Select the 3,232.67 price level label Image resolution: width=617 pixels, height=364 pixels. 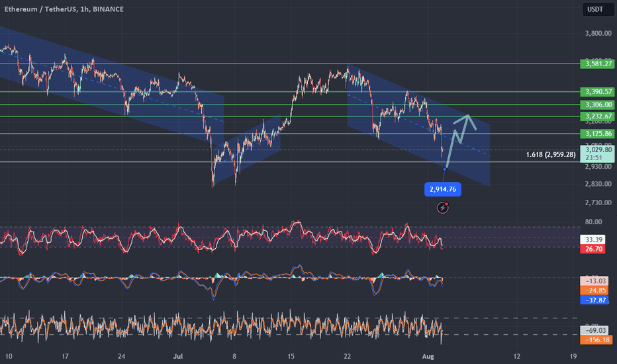(597, 116)
